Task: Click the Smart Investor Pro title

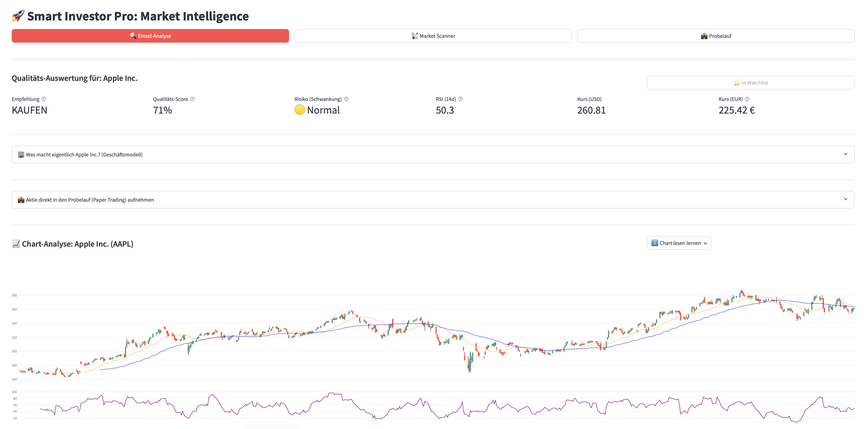Action: [138, 16]
